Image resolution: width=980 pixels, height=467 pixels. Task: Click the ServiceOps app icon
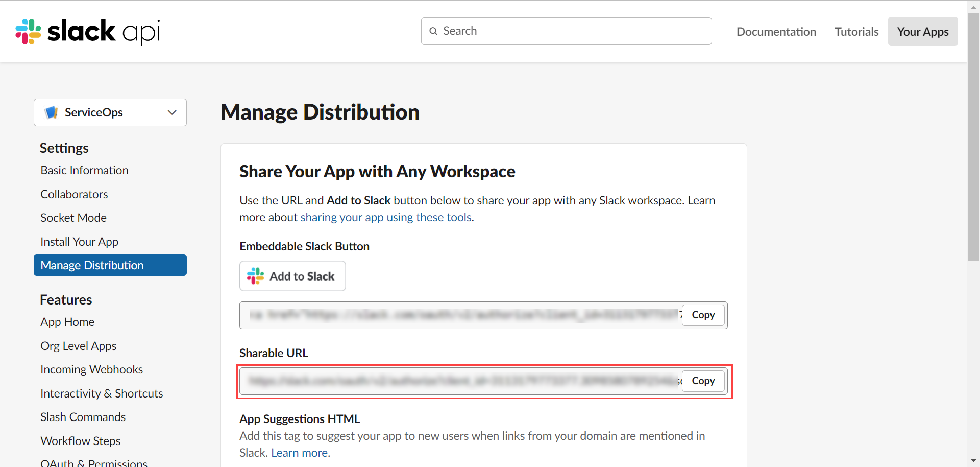[x=51, y=112]
